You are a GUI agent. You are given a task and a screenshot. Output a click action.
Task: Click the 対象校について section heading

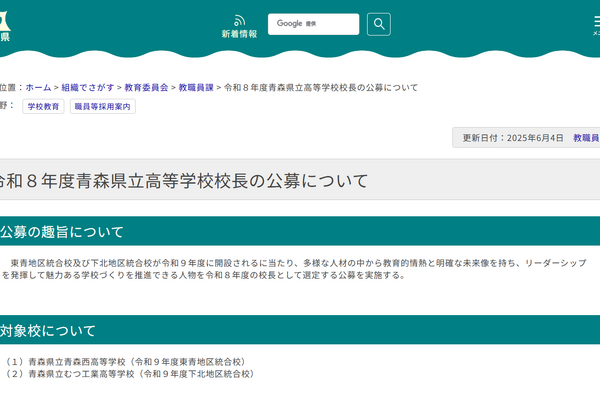(48, 331)
